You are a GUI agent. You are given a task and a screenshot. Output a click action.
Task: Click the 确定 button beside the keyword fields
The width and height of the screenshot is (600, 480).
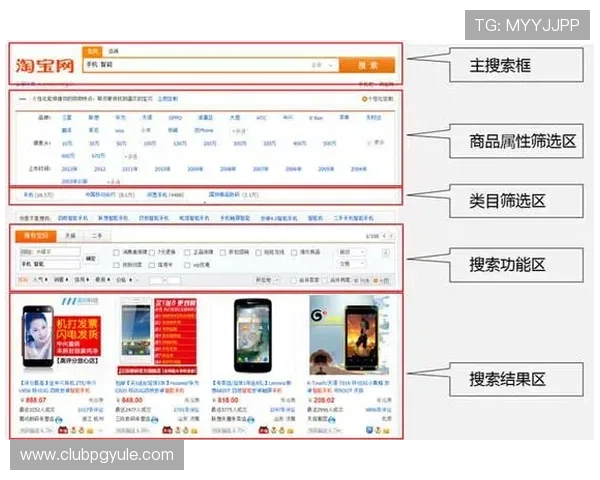pos(91,258)
